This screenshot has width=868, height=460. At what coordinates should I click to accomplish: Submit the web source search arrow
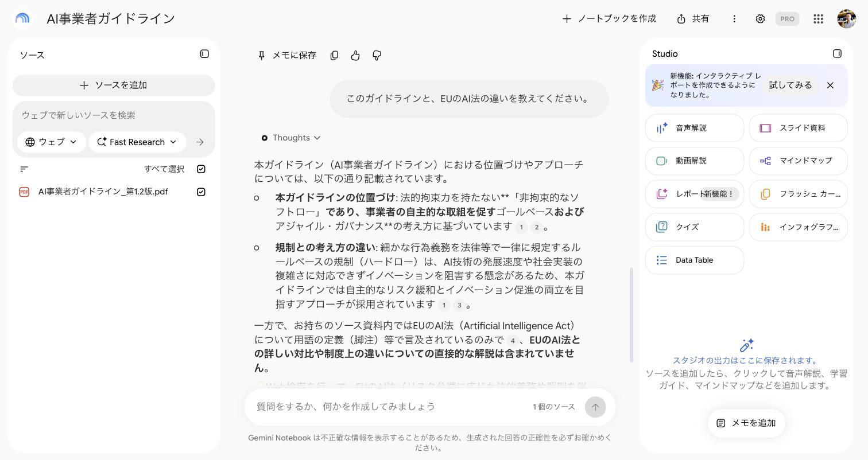coord(200,142)
